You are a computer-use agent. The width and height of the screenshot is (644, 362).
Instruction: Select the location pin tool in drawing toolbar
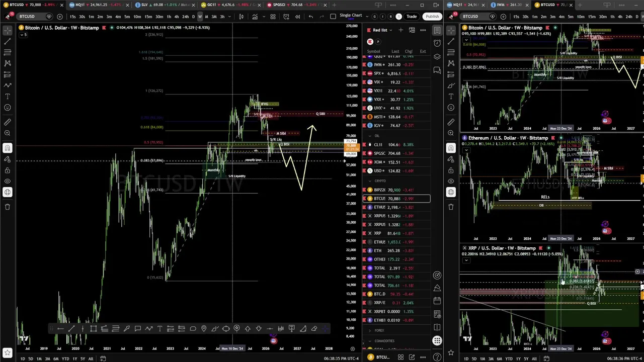click(x=204, y=329)
